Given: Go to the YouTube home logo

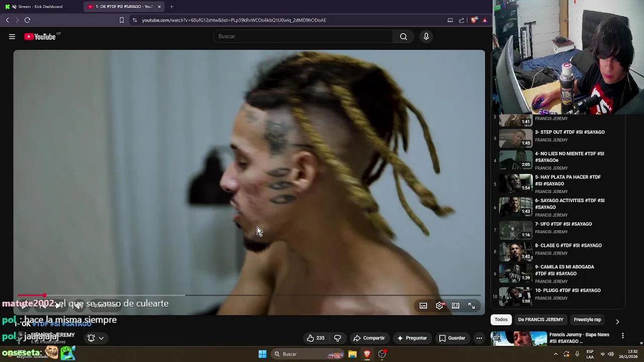Looking at the screenshot, I should click(x=40, y=37).
